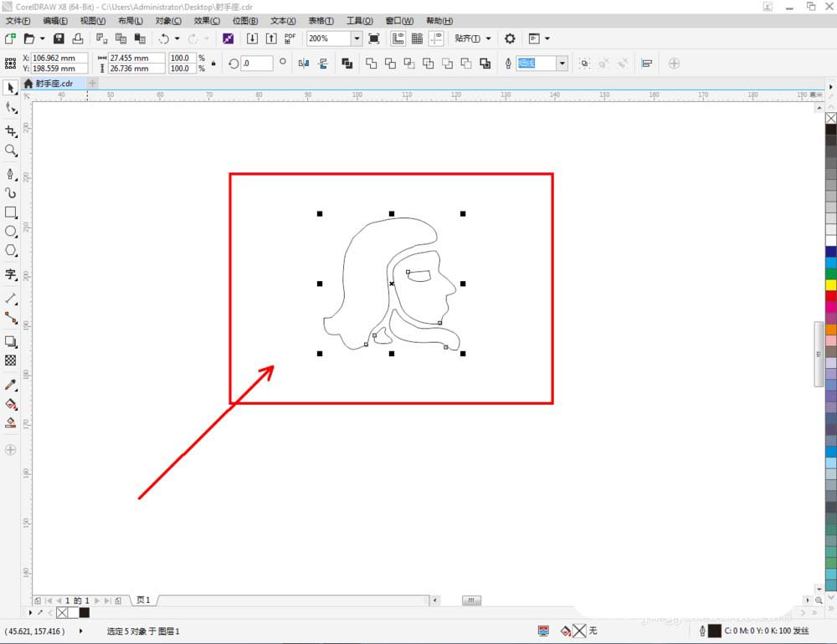Click the Align and distribute icon
Viewport: 837px width, 644px height.
[x=646, y=64]
